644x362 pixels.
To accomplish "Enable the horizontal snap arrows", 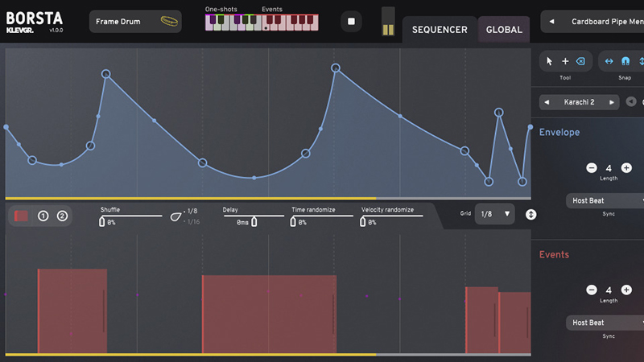I will (x=609, y=61).
